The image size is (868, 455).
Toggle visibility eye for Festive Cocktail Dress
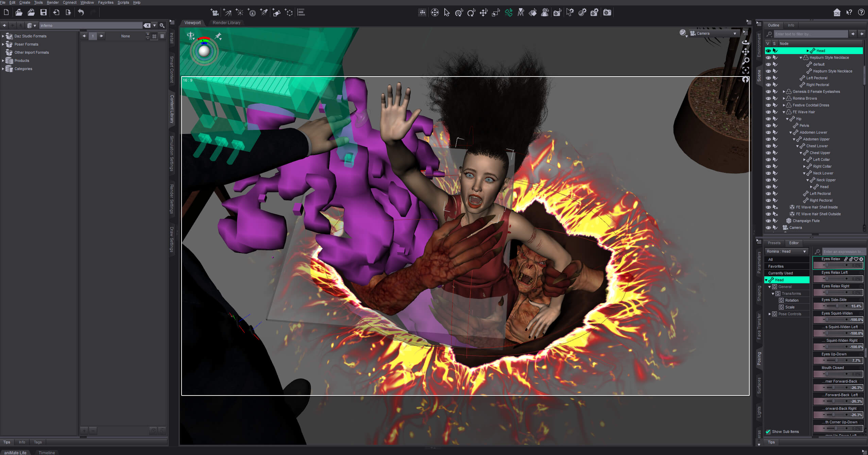(768, 105)
